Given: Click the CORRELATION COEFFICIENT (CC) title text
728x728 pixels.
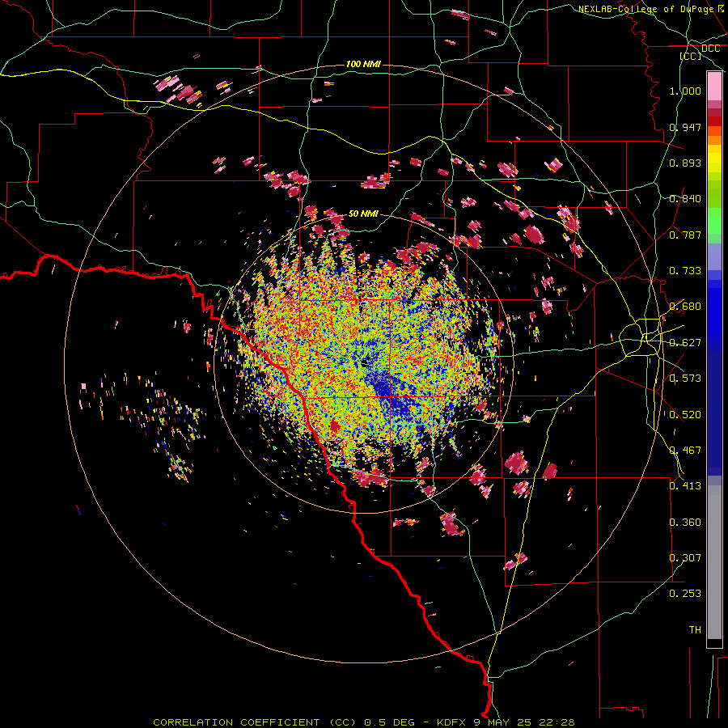Looking at the screenshot, I should [255, 722].
